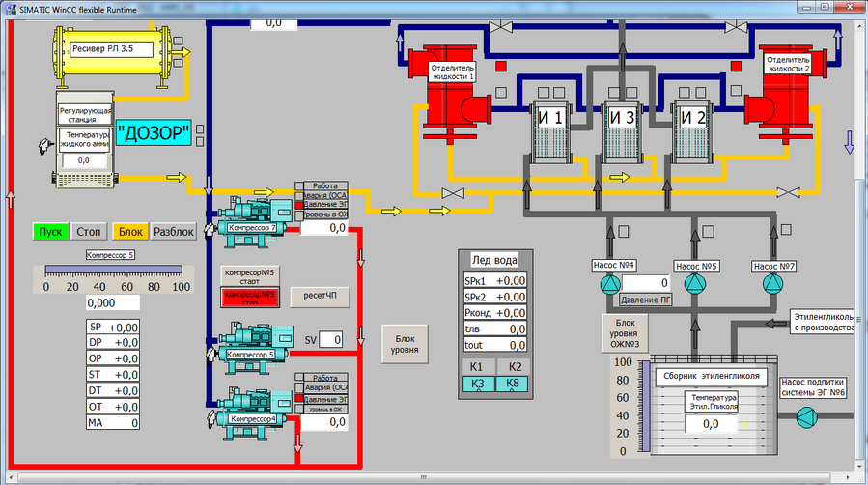Click the Насос №4 pump symbol
Image resolution: width=868 pixels, height=485 pixels.
click(611, 284)
